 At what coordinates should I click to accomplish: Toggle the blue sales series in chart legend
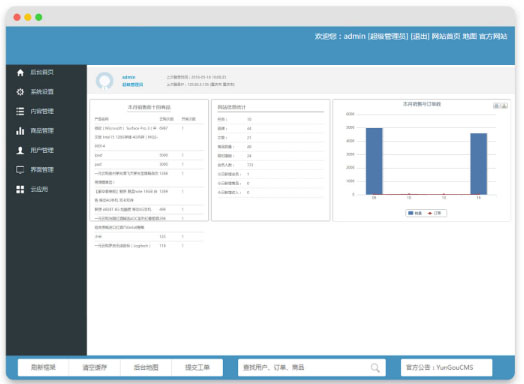[415, 213]
